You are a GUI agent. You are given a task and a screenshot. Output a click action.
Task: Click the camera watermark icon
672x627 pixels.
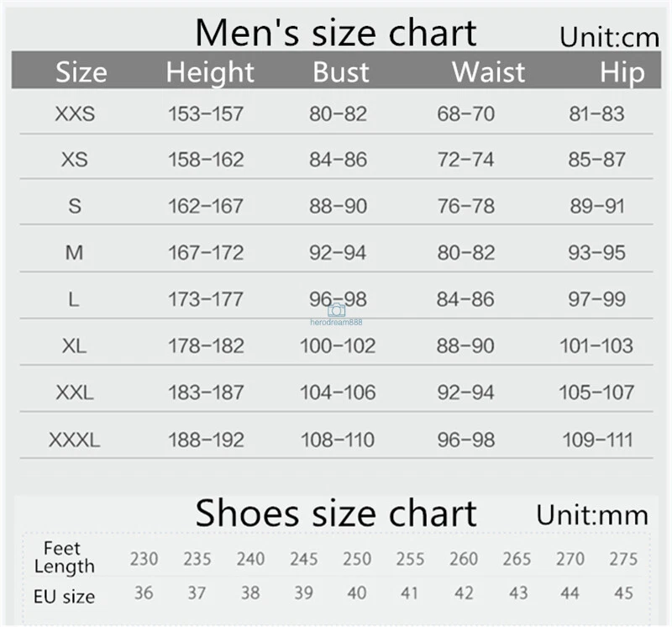[337, 310]
